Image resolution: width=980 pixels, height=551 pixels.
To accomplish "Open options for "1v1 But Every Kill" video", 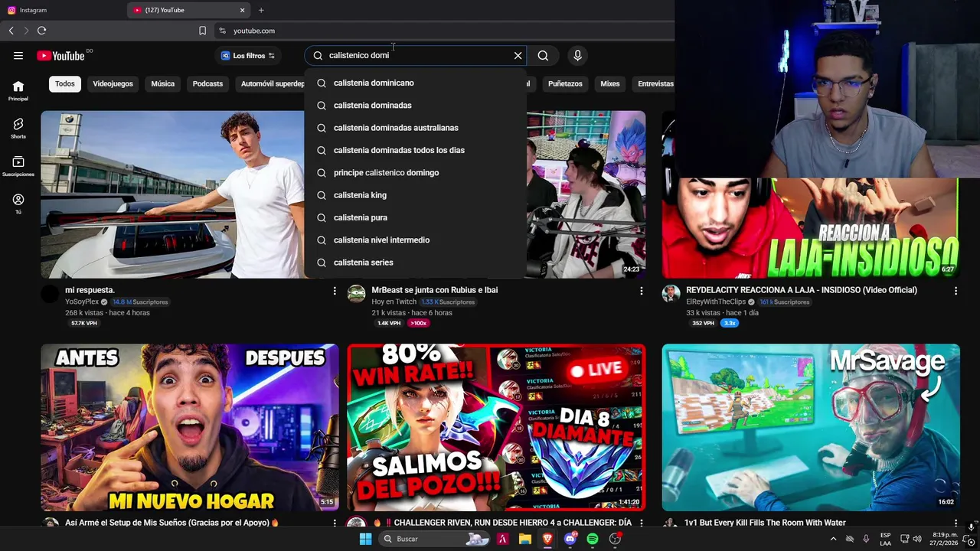I will tap(955, 523).
